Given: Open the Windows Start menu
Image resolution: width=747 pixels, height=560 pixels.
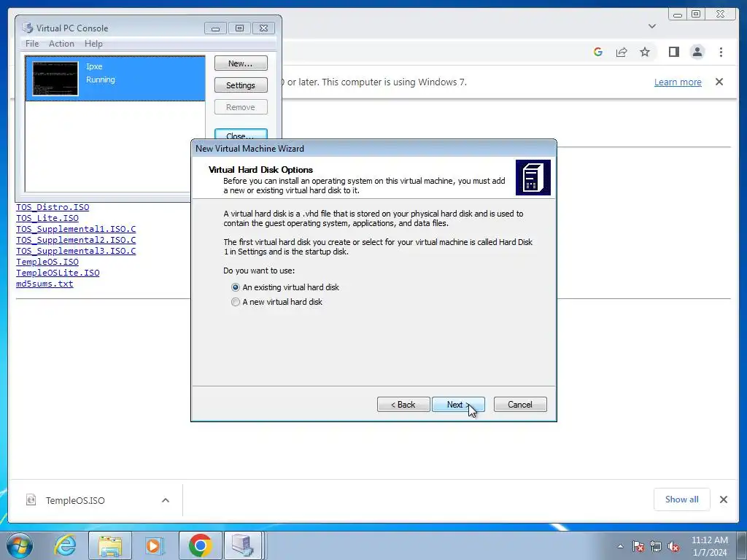Looking at the screenshot, I should (x=20, y=545).
